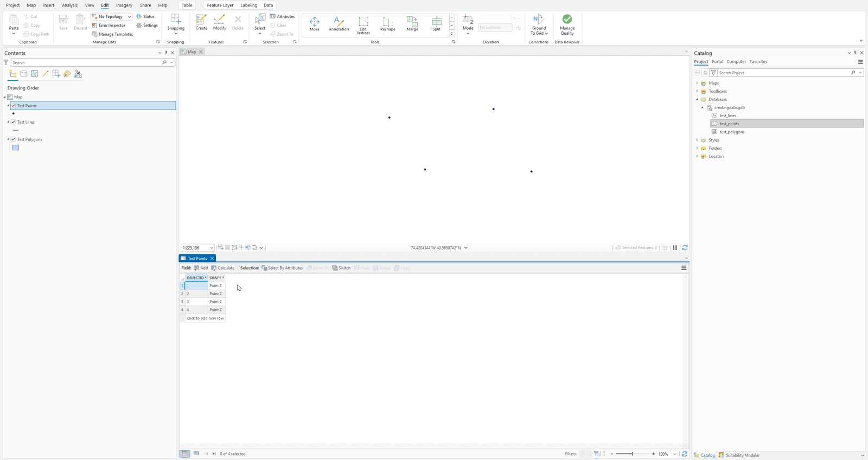868x460 pixels.
Task: Open the editing Status
Action: click(145, 17)
